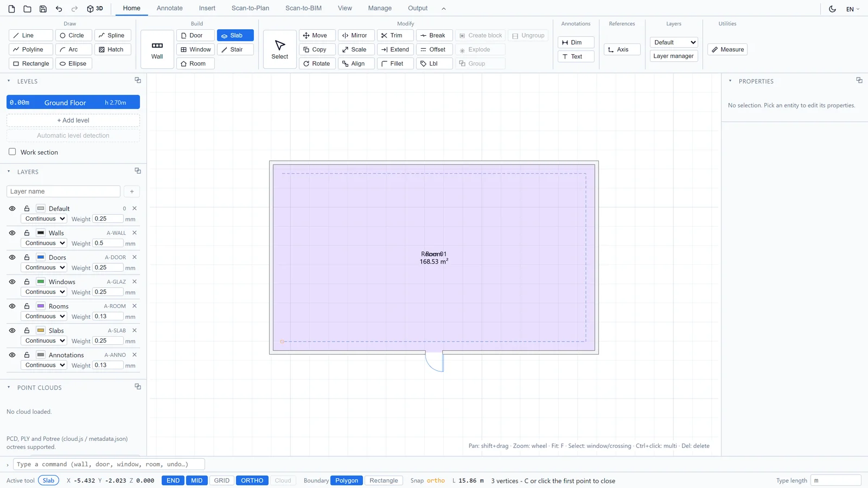Click the Rooms layer purple color swatch
The height and width of the screenshot is (488, 868).
point(41,306)
